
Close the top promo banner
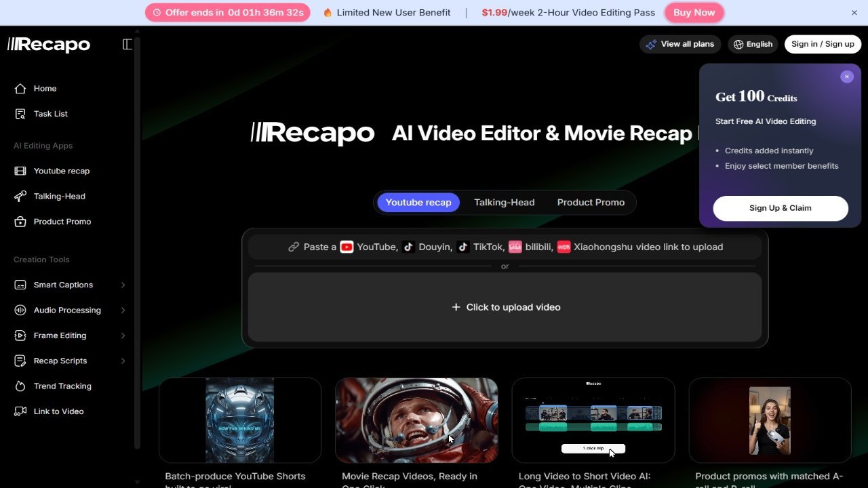pos(854,12)
